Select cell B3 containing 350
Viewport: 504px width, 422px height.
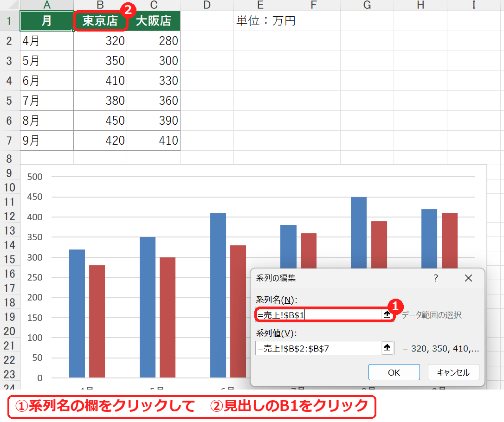100,61
